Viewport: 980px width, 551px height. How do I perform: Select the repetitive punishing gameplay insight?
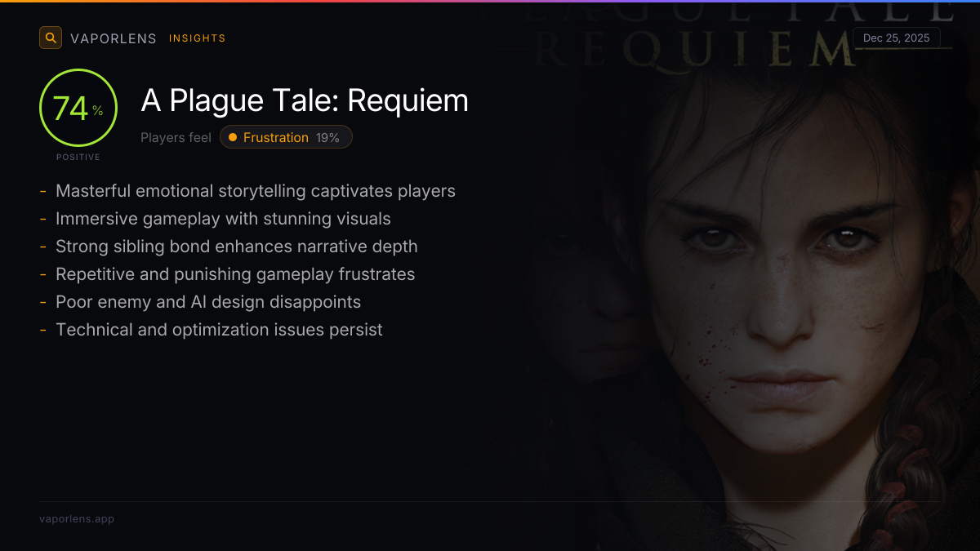pyautogui.click(x=235, y=274)
